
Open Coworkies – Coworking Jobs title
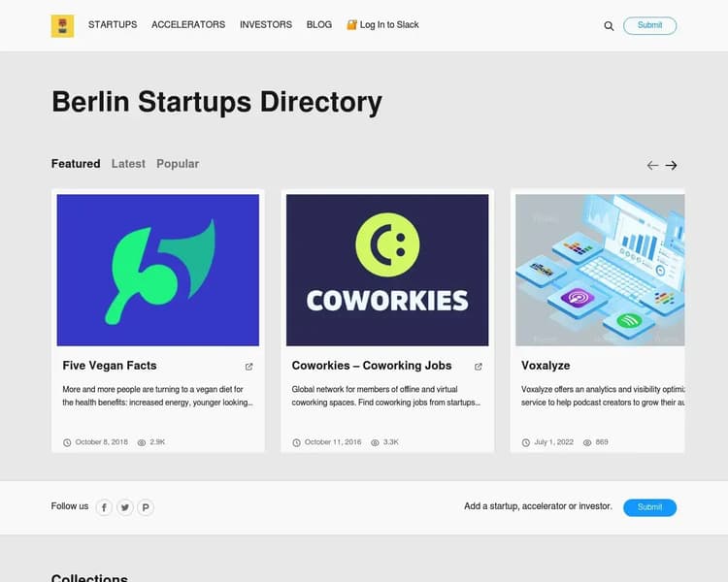point(372,366)
